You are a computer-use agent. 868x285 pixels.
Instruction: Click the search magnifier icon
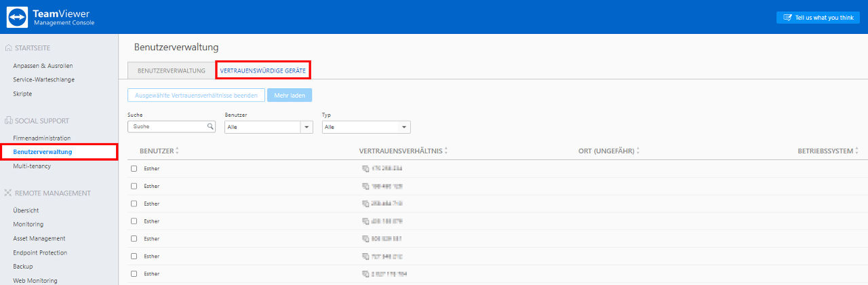point(210,126)
